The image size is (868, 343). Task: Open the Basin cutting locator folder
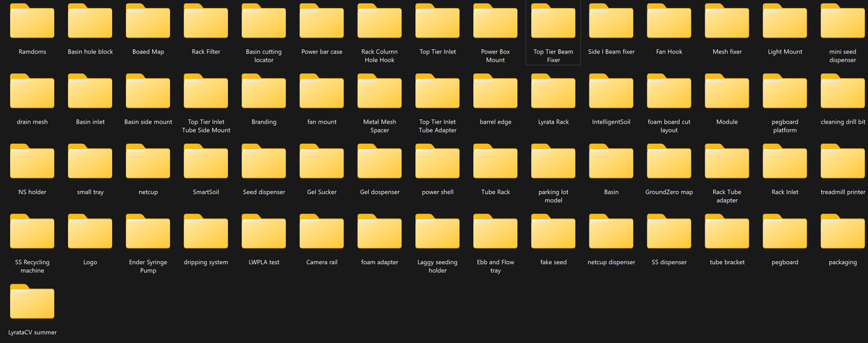coord(264,20)
